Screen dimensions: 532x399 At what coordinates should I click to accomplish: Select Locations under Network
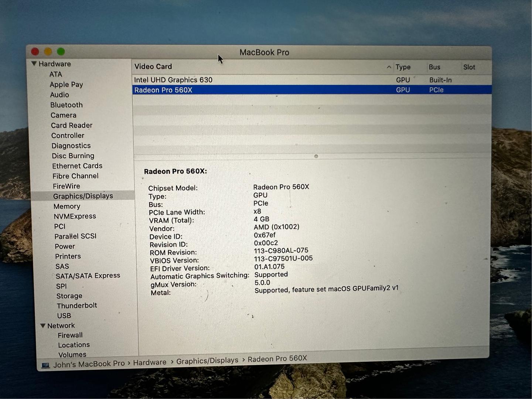point(74,345)
